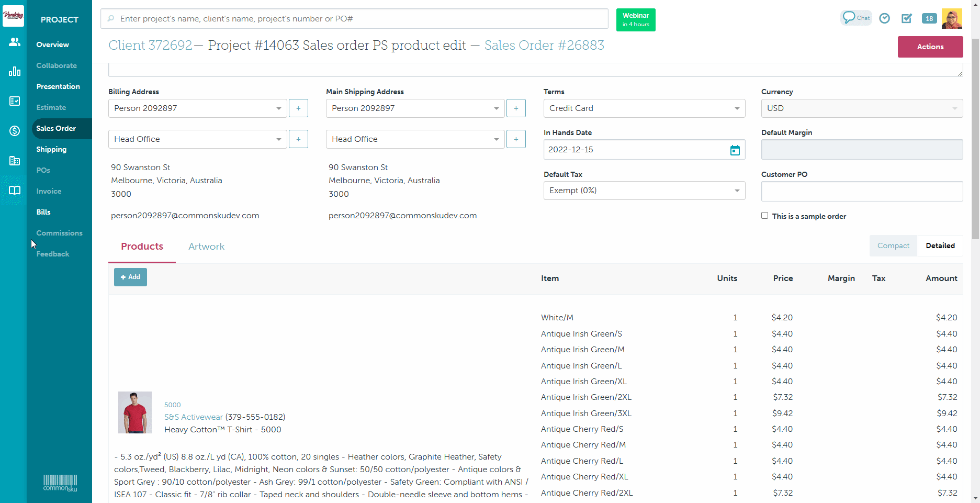Select the Detailed view toggle
Viewport: 980px width, 503px height.
(940, 245)
